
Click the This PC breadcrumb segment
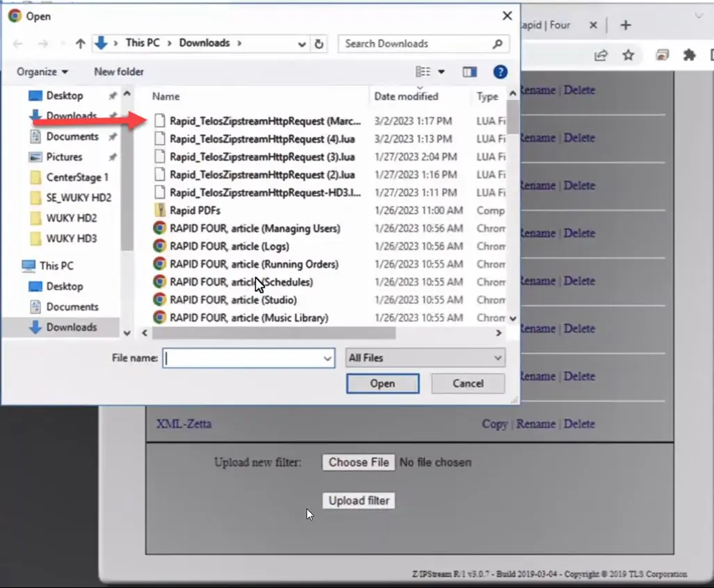click(x=143, y=43)
